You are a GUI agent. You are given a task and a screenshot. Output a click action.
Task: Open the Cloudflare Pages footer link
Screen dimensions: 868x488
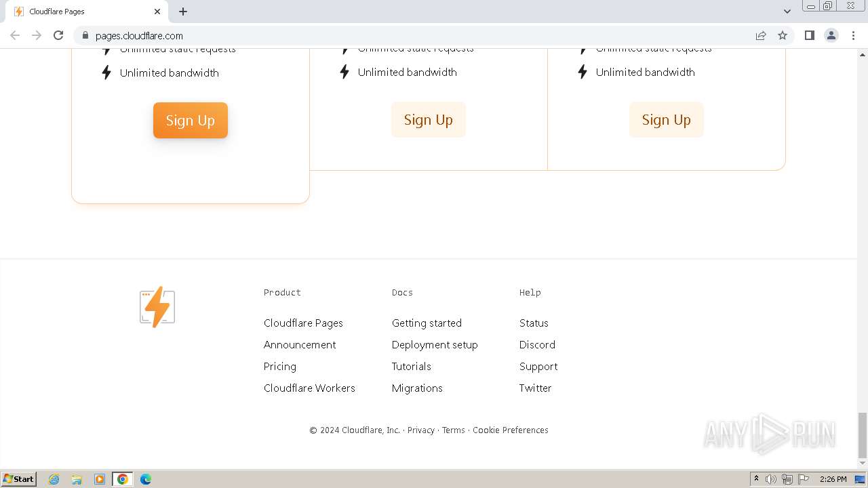[303, 323]
